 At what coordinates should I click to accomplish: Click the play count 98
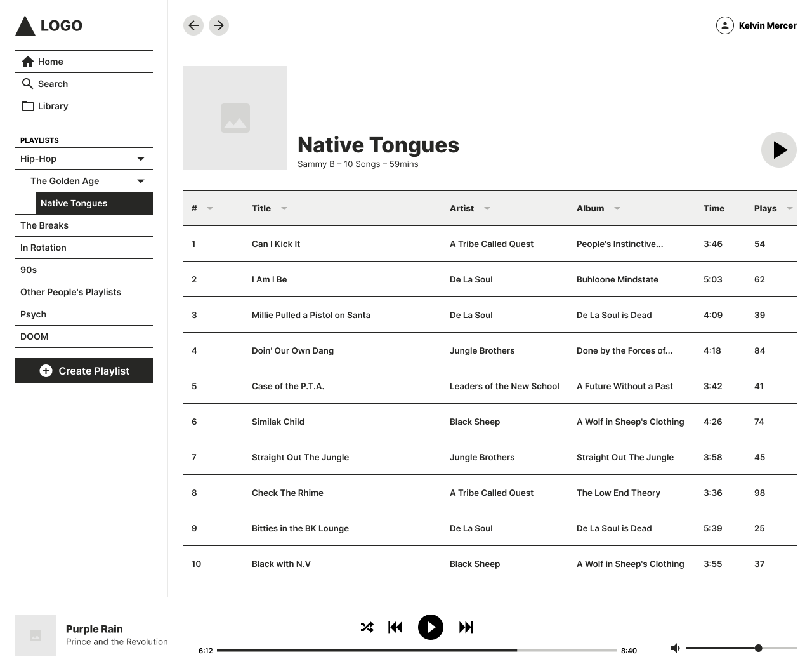pos(759,493)
